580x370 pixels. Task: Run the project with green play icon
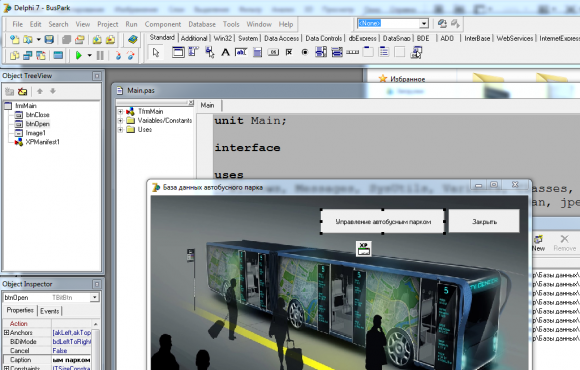[x=78, y=56]
